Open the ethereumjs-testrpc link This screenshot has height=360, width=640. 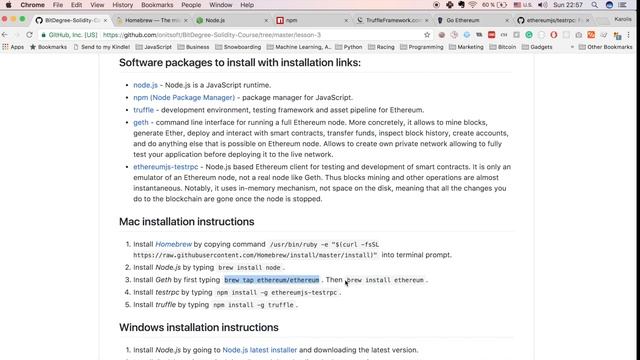[x=166, y=167]
